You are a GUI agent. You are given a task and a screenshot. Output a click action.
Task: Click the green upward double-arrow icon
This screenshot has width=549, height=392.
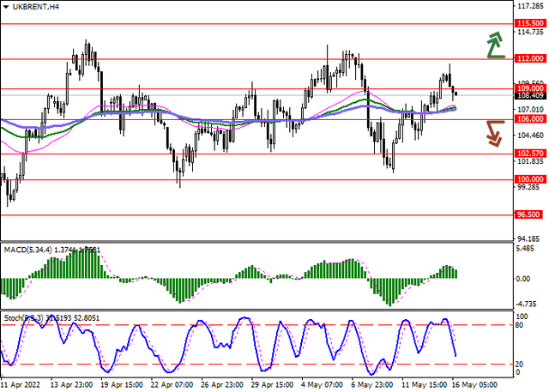click(496, 45)
